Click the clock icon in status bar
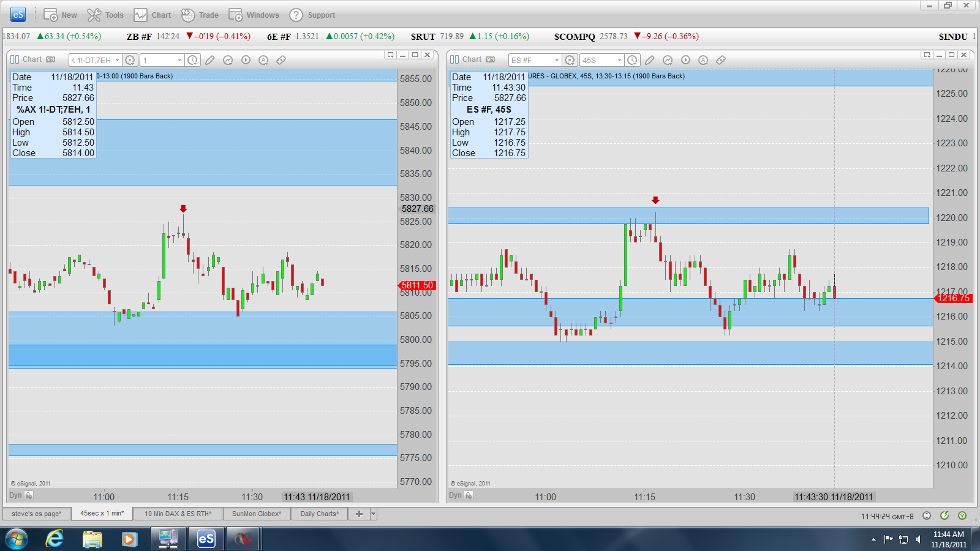 pos(927,515)
